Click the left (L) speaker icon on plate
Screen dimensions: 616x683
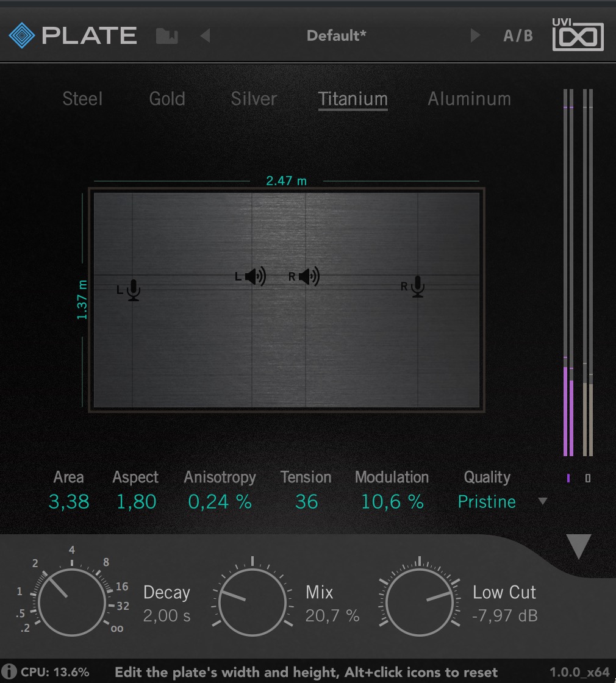tap(256, 276)
